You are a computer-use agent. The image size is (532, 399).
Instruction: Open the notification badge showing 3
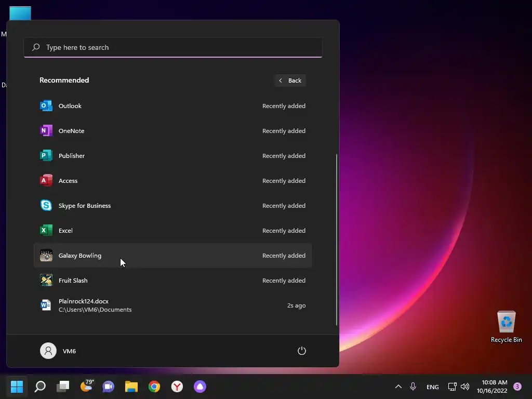point(517,387)
